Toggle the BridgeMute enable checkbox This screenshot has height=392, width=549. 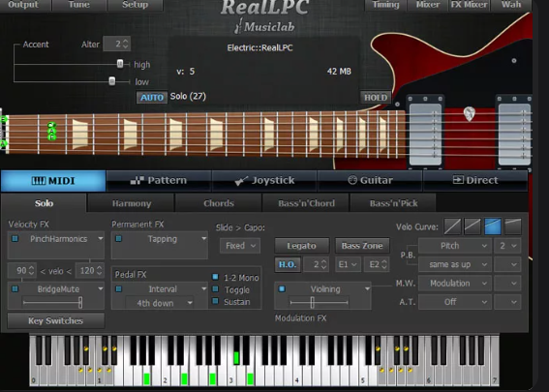[x=15, y=289]
